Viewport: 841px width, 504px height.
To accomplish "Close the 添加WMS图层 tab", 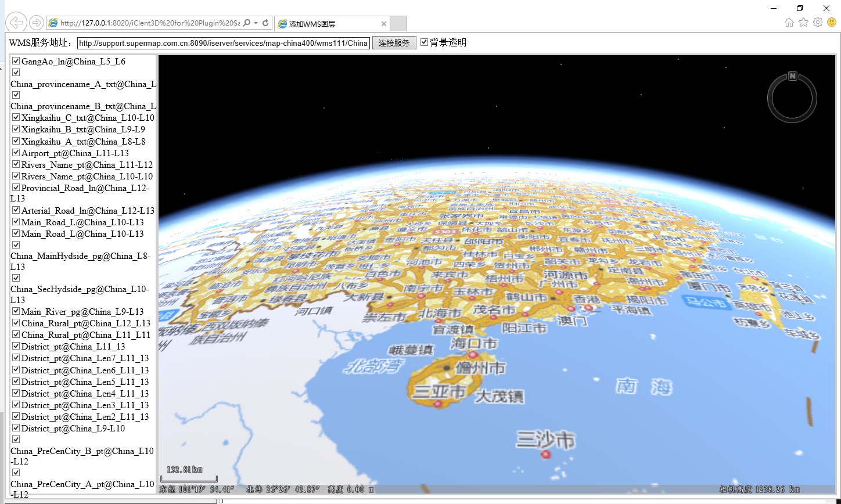I will point(384,24).
